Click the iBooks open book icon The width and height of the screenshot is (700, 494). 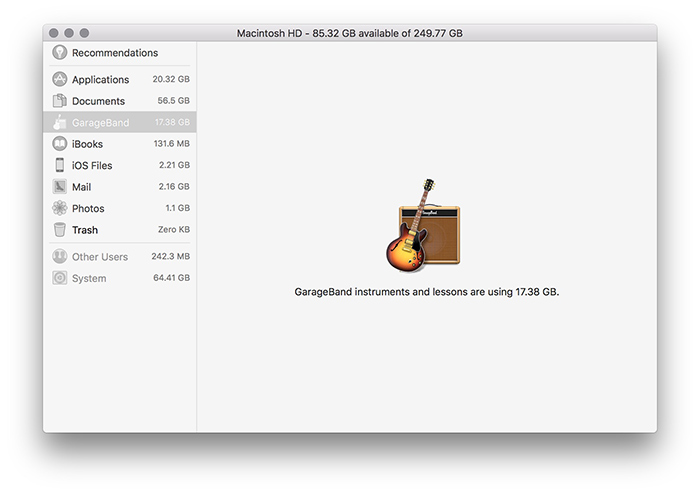[x=59, y=144]
